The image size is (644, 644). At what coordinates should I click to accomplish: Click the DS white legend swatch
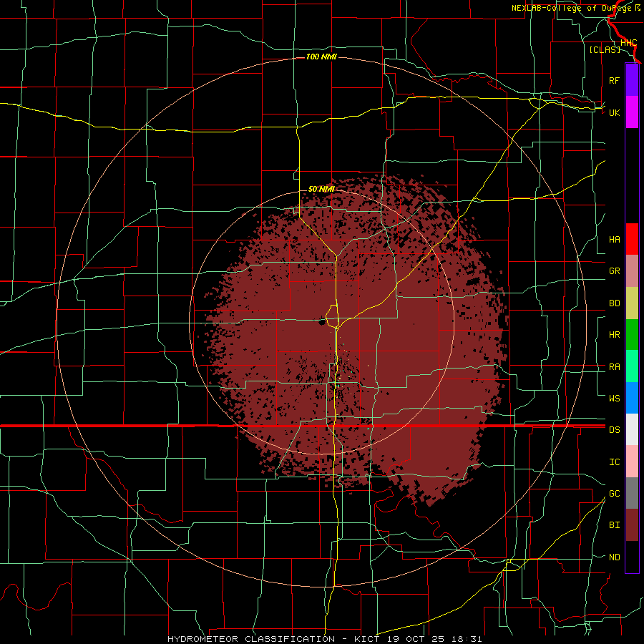[632, 429]
